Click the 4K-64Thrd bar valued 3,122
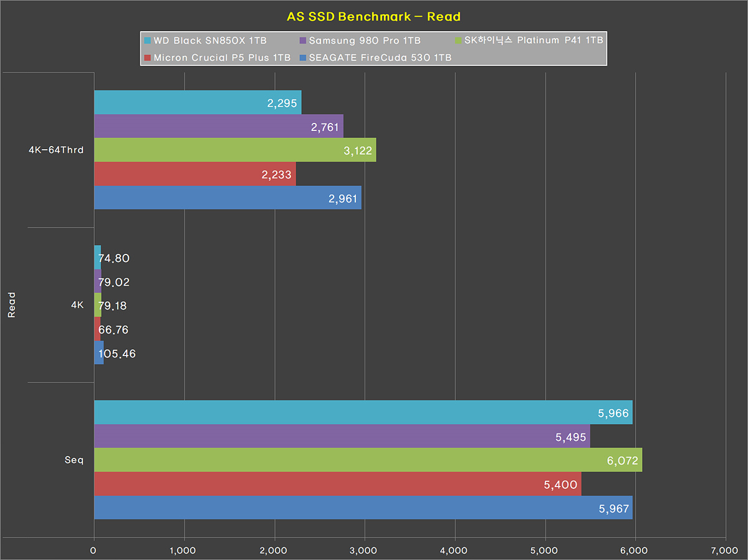 click(235, 150)
